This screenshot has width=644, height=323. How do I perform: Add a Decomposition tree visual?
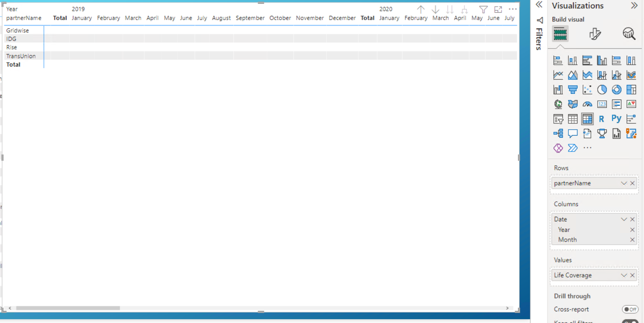558,133
